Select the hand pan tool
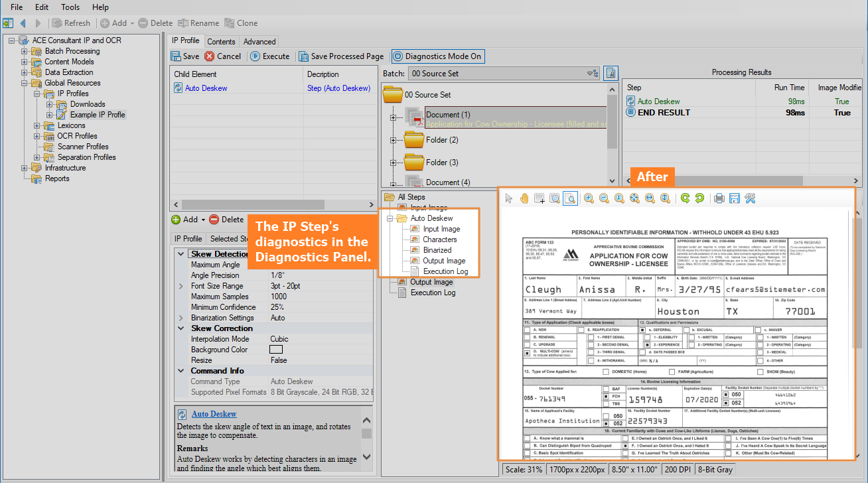The height and width of the screenshot is (483, 868). coord(524,198)
